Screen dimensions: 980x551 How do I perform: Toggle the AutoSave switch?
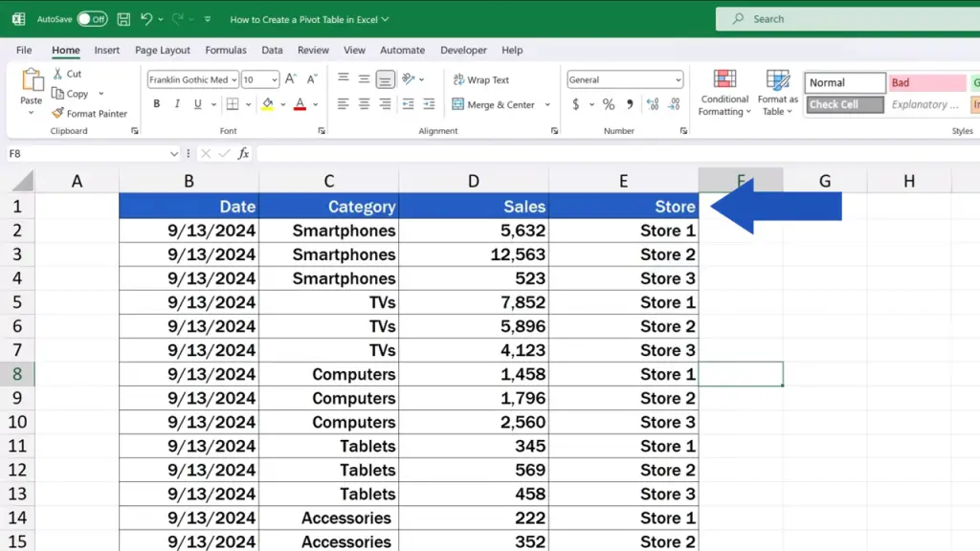pyautogui.click(x=92, y=19)
